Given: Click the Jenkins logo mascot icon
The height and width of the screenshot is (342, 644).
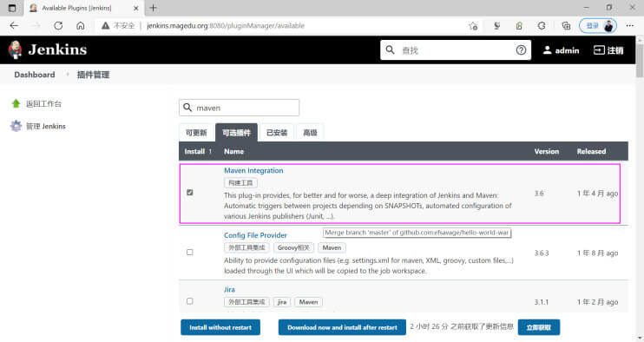Looking at the screenshot, I should pos(16,49).
